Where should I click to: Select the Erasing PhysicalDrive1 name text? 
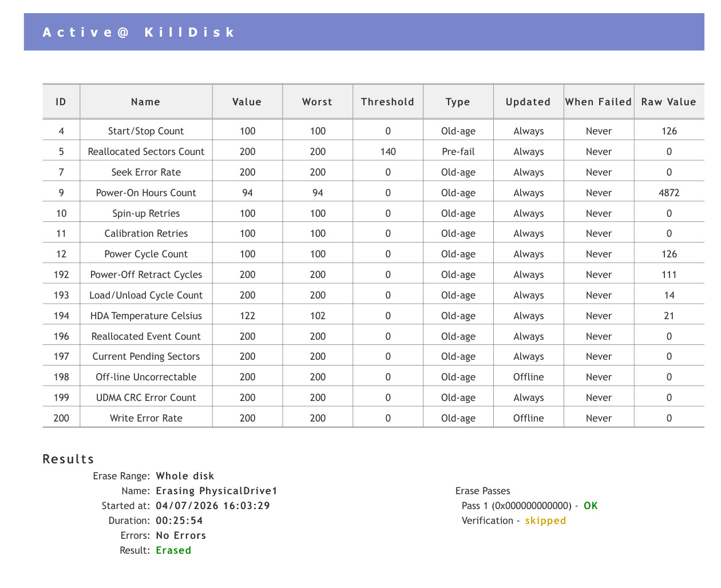(x=216, y=491)
